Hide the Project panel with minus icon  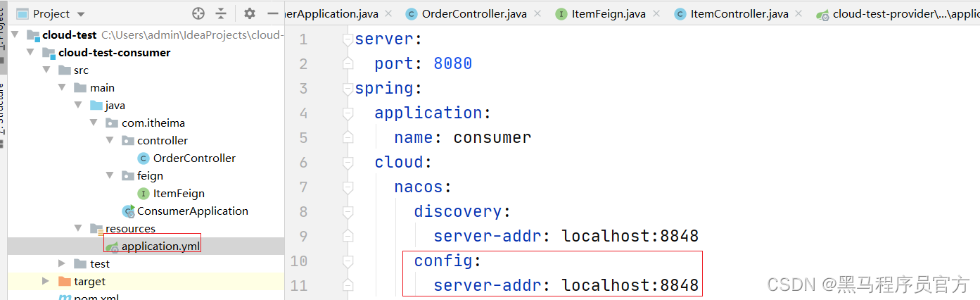click(x=273, y=13)
